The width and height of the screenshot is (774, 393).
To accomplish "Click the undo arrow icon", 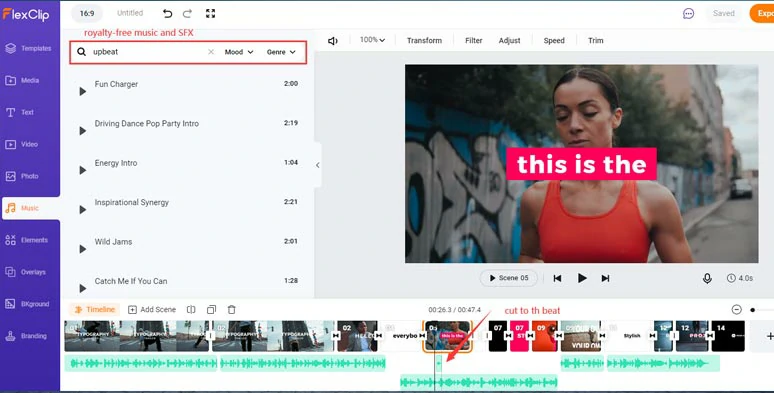I will (167, 13).
